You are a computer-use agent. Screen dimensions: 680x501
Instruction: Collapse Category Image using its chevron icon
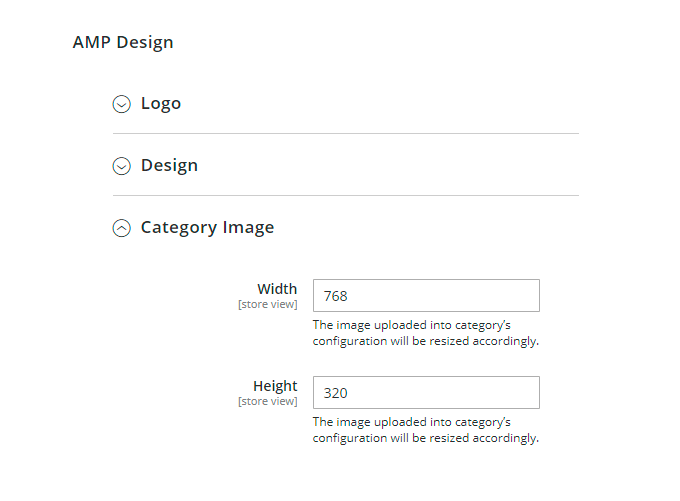(x=122, y=228)
